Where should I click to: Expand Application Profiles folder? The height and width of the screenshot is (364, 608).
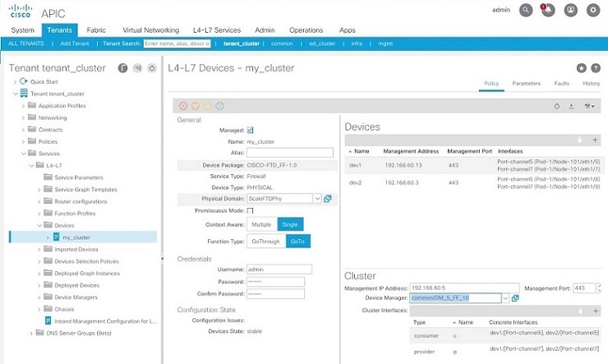tap(23, 106)
